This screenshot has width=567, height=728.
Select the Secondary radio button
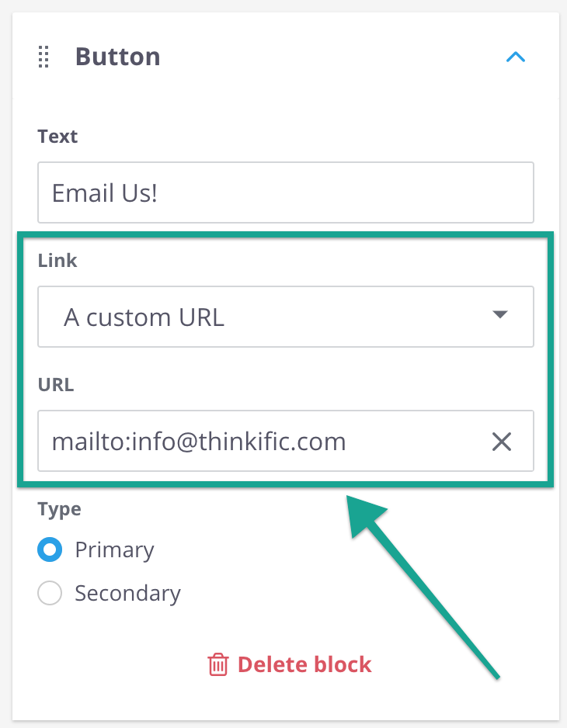[50, 593]
